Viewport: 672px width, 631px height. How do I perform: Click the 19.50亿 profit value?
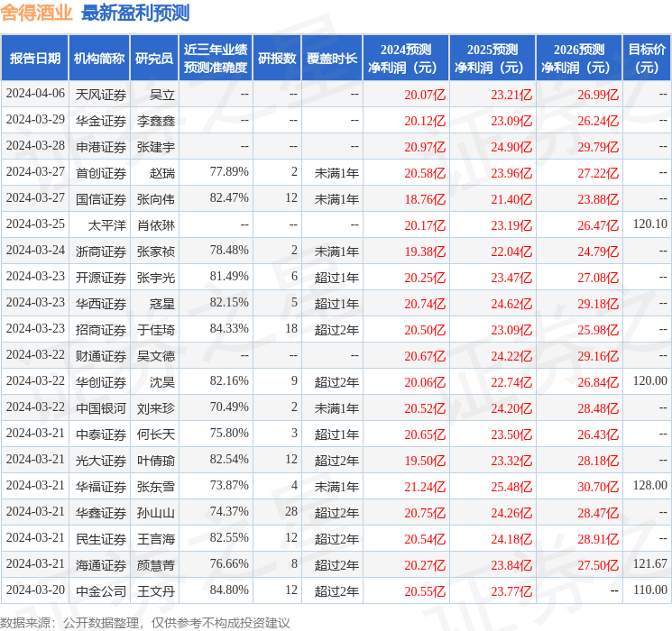[x=425, y=461]
